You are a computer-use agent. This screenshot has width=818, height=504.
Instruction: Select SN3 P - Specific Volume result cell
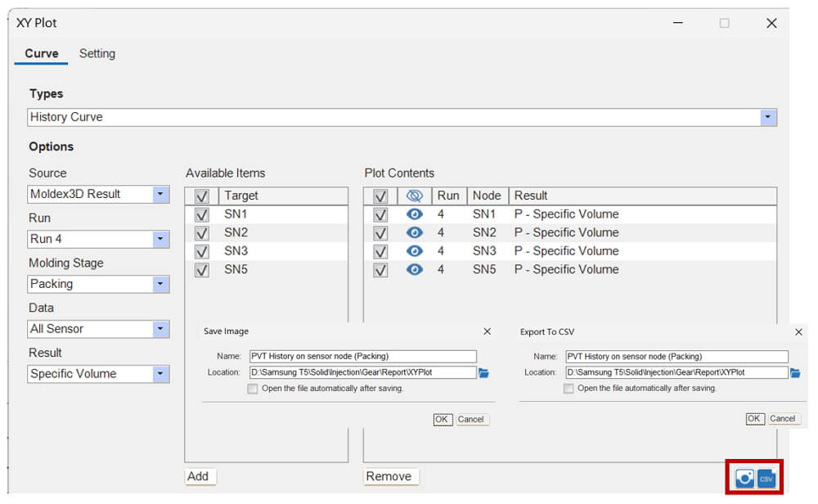tap(567, 251)
